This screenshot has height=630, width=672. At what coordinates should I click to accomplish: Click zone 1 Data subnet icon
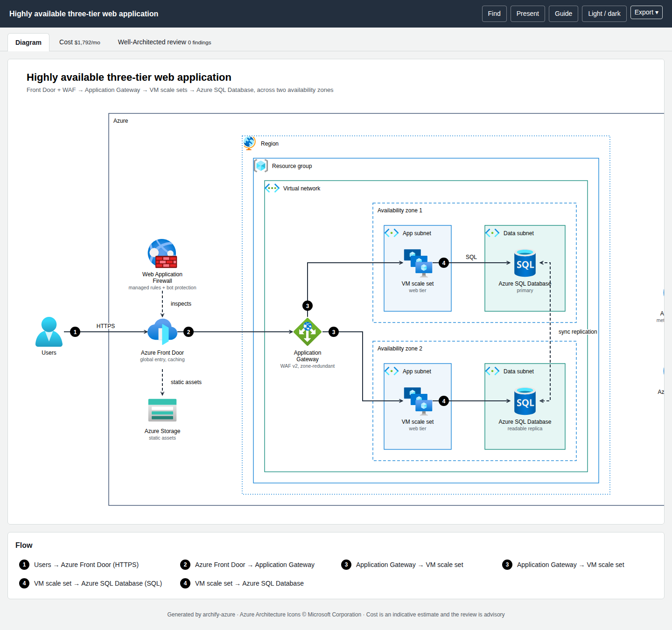click(492, 233)
